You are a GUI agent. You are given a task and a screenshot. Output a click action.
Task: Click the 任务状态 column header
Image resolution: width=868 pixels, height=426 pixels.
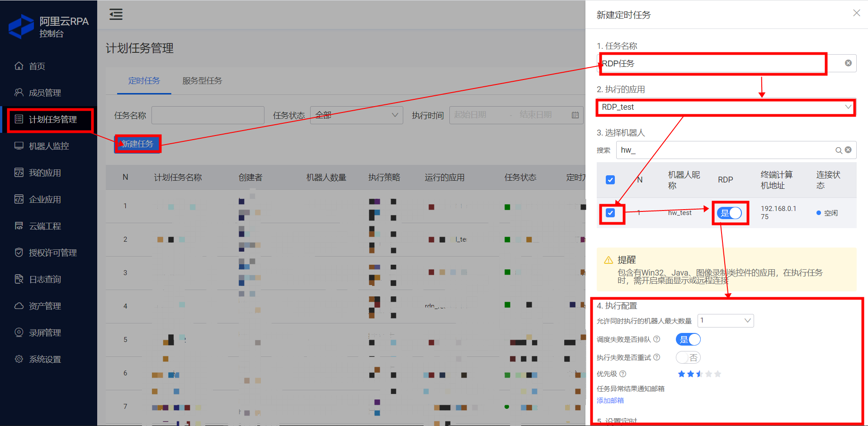coord(520,178)
